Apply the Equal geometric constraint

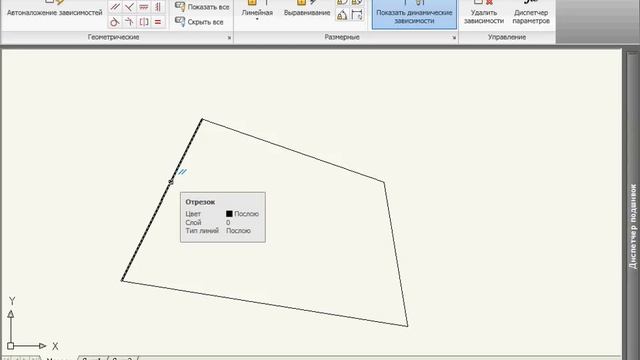(x=158, y=22)
